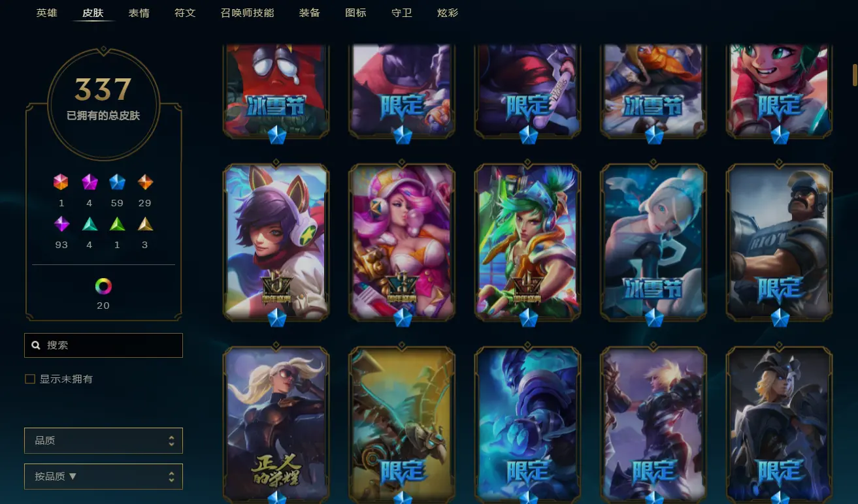Click the magnifier icon in the search box
Image resolution: width=858 pixels, height=504 pixels.
coord(36,345)
